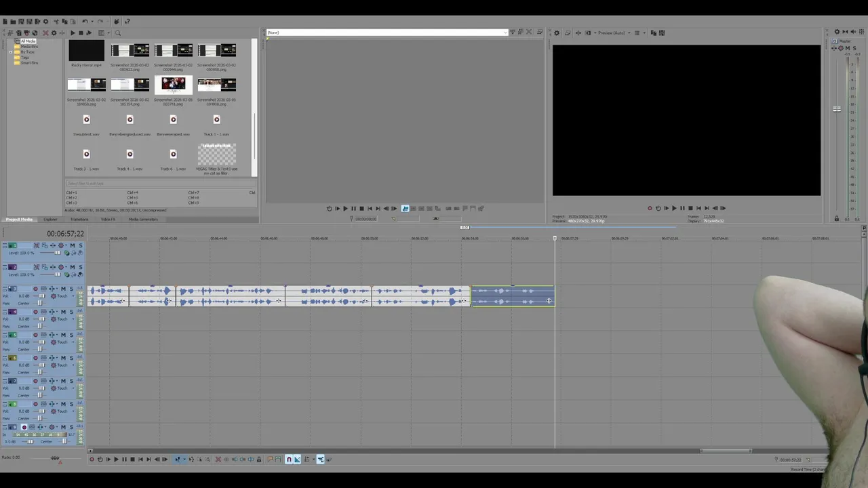Switch to the Explorer tab

(x=50, y=220)
